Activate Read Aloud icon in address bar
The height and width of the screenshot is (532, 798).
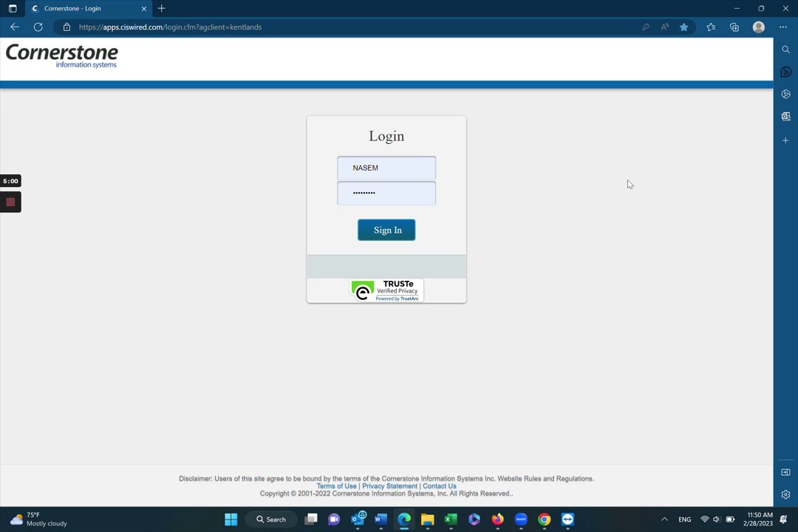click(x=665, y=27)
